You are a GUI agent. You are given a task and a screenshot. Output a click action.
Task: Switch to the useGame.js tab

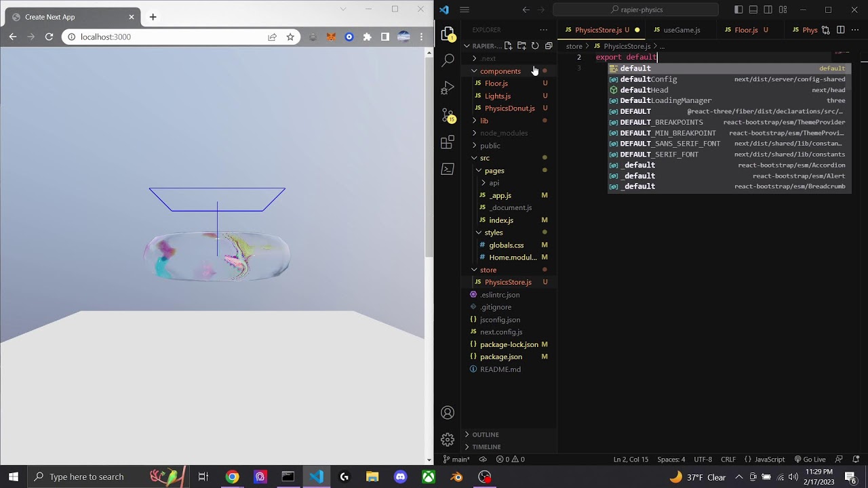pyautogui.click(x=682, y=30)
